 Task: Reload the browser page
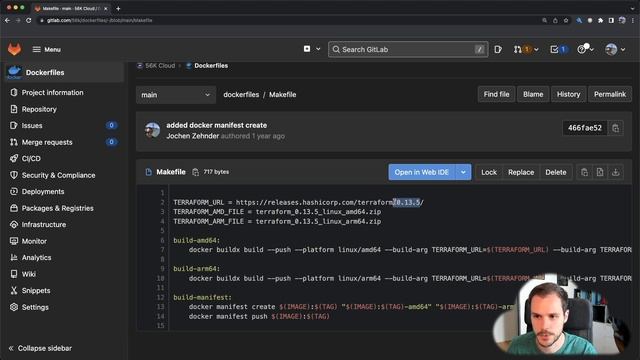pos(29,20)
